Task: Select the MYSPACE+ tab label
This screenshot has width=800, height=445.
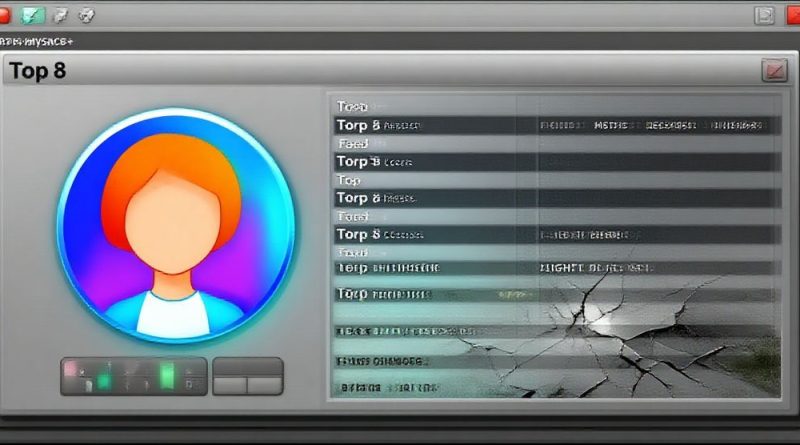Action: tap(36, 41)
